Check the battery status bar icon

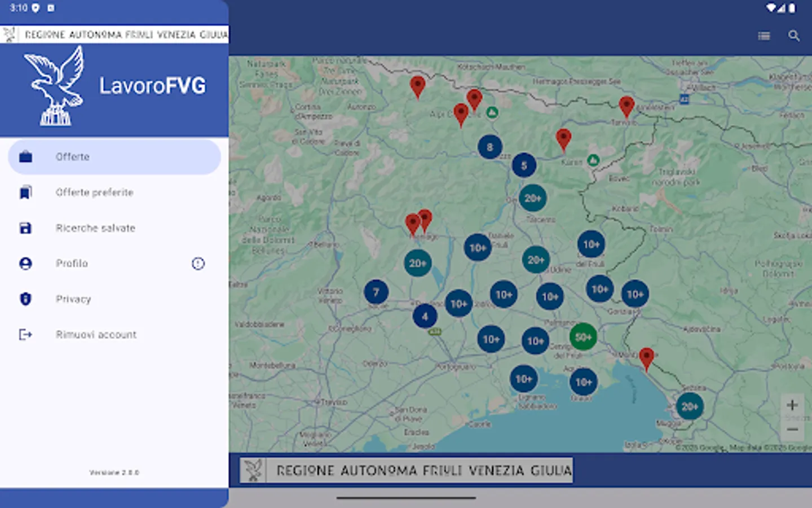tap(792, 8)
